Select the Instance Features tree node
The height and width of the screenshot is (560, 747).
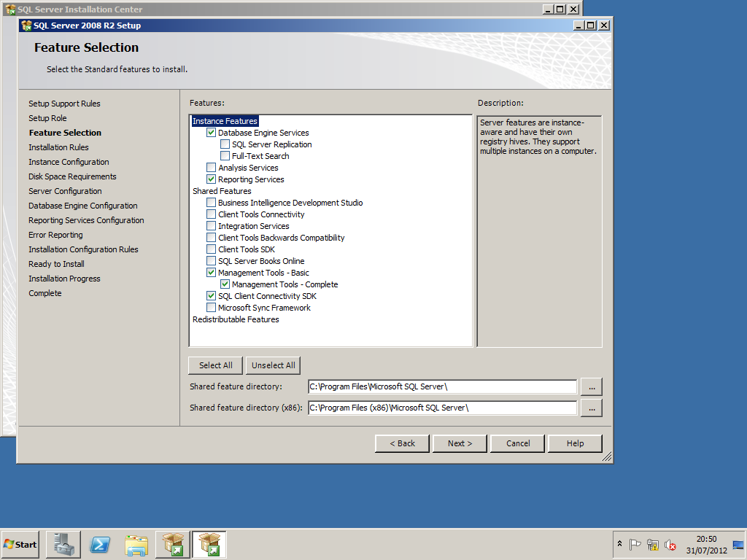pyautogui.click(x=225, y=121)
